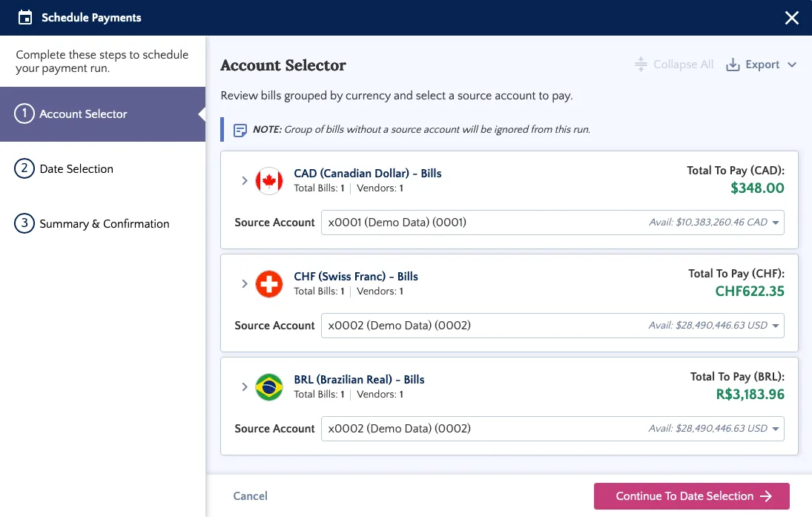Click Cancel at the bottom
Image resolution: width=812 pixels, height=517 pixels.
click(x=250, y=495)
